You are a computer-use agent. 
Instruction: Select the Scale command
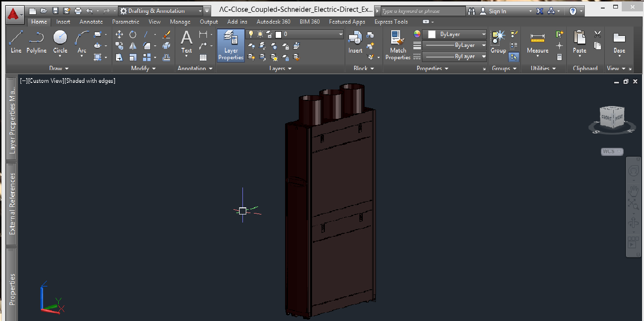pyautogui.click(x=133, y=57)
